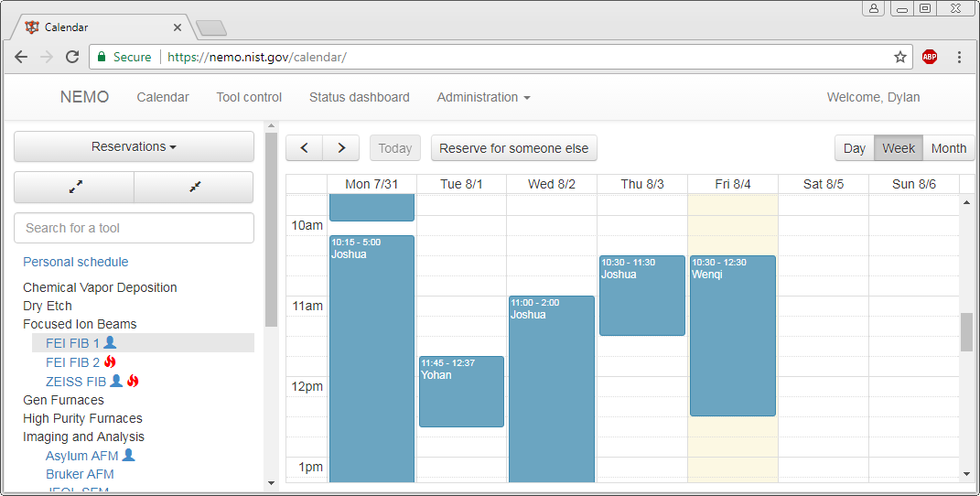Open the Personal schedule link
980x496 pixels.
pyautogui.click(x=76, y=262)
